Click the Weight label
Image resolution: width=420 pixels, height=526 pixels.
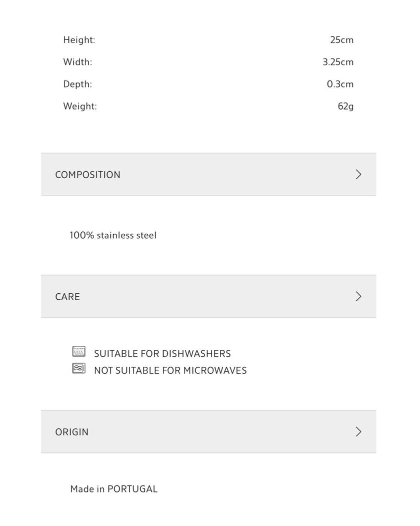tap(80, 106)
